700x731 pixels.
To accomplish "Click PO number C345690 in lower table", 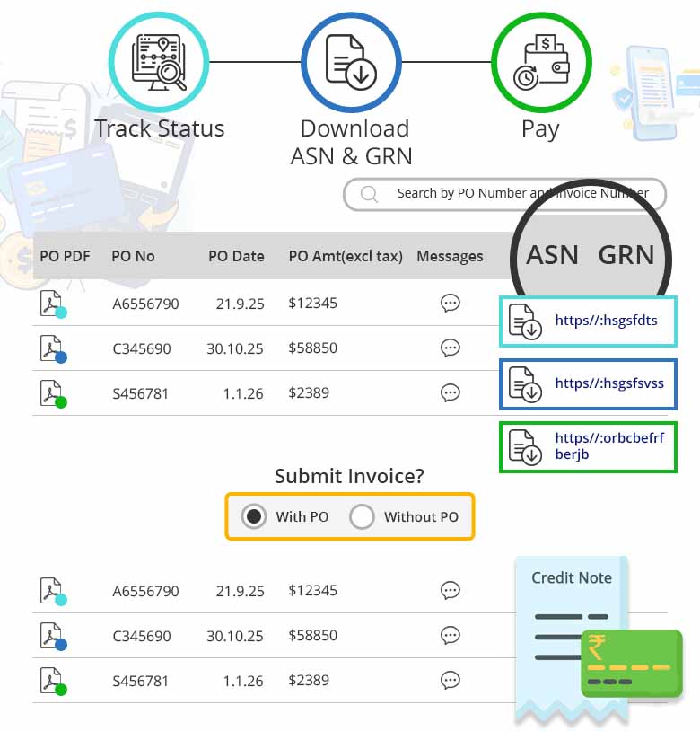I will tap(142, 636).
